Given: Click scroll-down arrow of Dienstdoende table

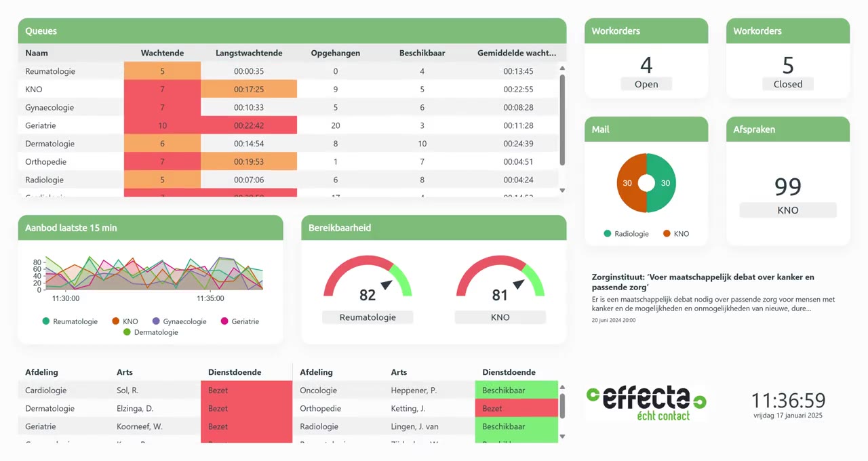Looking at the screenshot, I should pos(561,436).
